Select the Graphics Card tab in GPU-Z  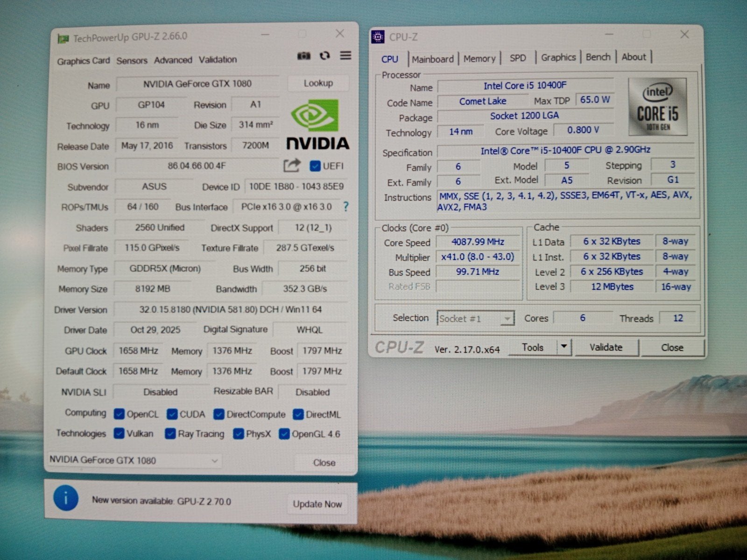pos(83,61)
